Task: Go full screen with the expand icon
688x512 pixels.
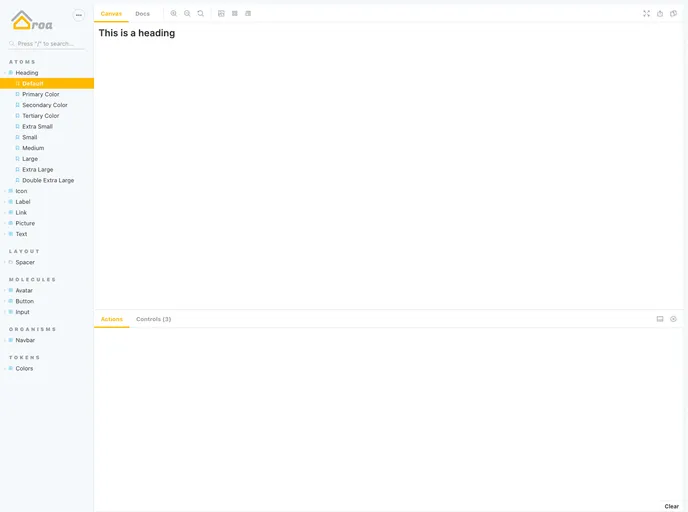Action: [x=646, y=14]
